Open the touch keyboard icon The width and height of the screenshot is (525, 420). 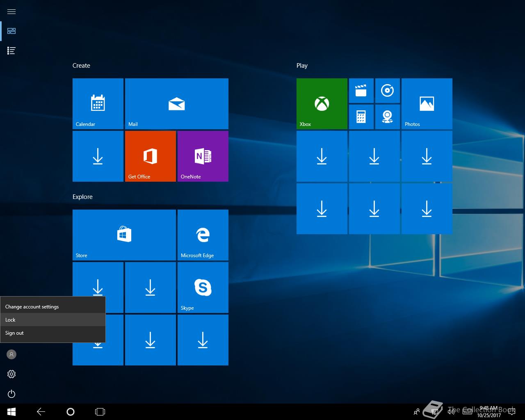[x=467, y=412]
